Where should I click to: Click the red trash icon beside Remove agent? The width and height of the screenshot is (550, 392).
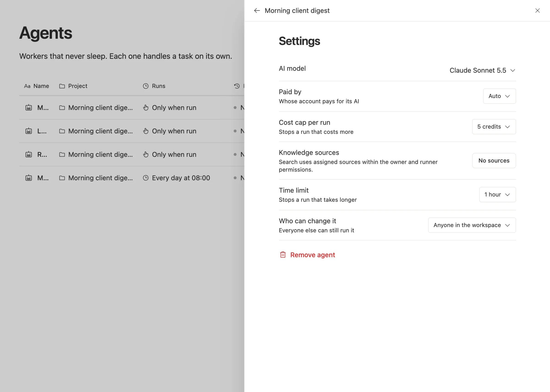283,255
